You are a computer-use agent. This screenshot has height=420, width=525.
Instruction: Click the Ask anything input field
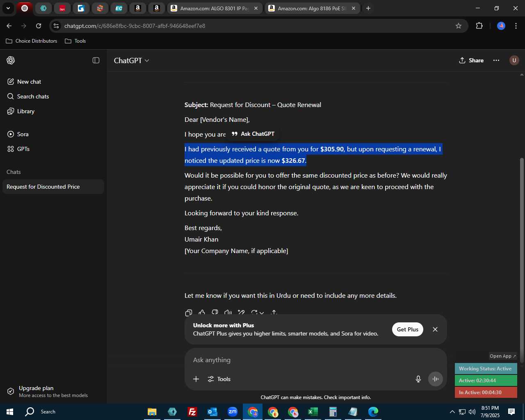[316, 360]
